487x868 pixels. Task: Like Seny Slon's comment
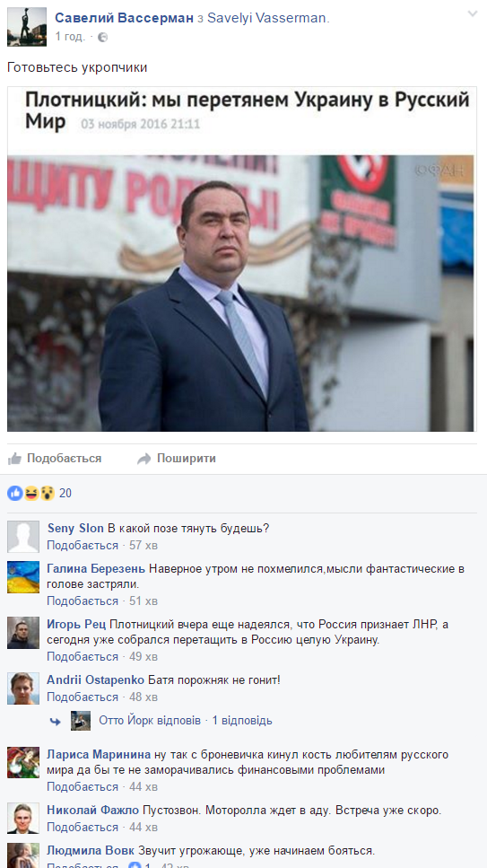pos(83,545)
